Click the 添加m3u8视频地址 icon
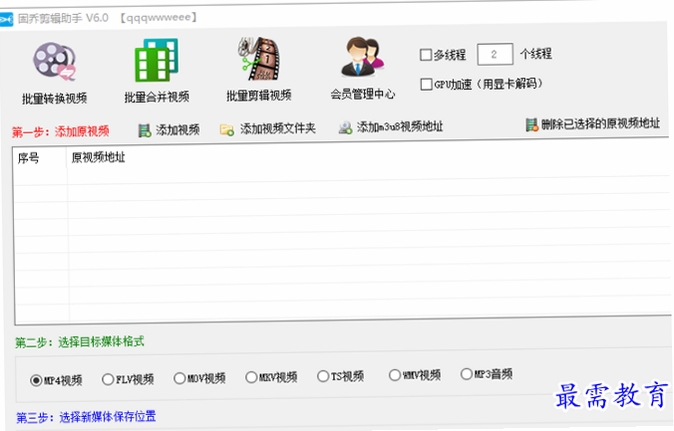Screen dimensions: 674x431 [345, 128]
